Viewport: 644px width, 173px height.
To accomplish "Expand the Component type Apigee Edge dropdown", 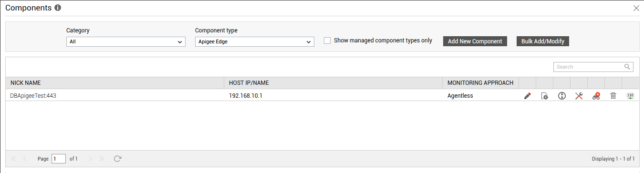I will pyautogui.click(x=255, y=42).
